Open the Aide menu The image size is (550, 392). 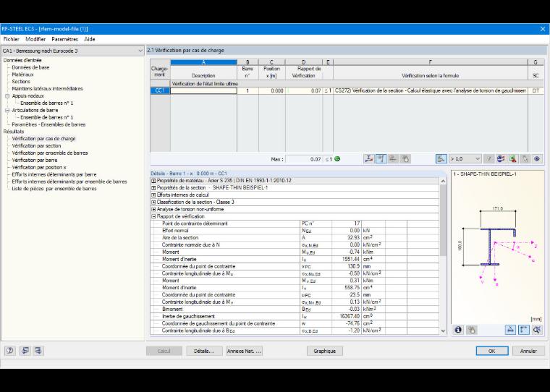click(90, 39)
